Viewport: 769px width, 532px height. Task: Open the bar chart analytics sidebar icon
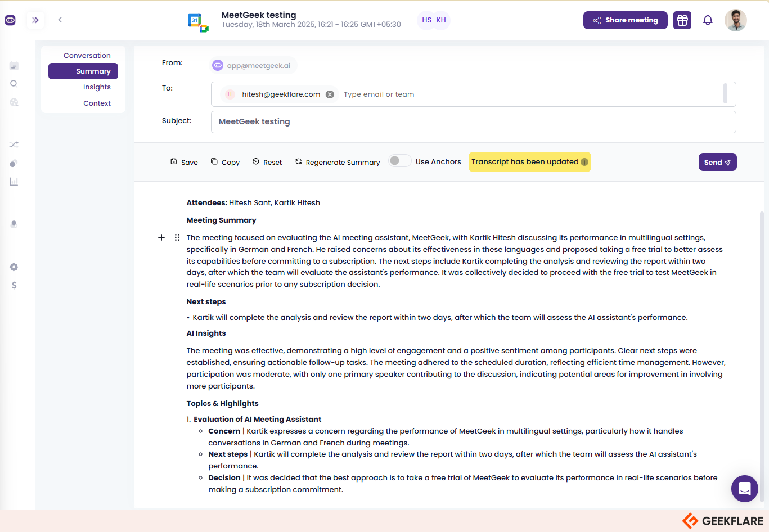pyautogui.click(x=14, y=182)
